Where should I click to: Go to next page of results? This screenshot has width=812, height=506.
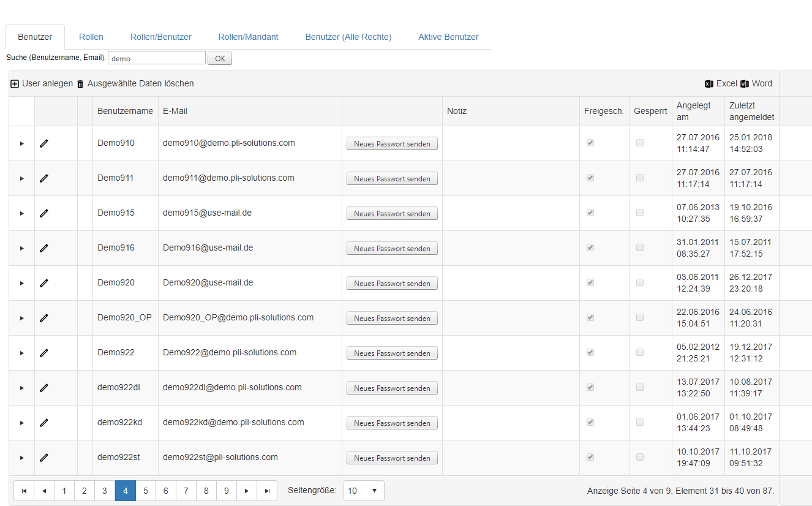pos(247,491)
